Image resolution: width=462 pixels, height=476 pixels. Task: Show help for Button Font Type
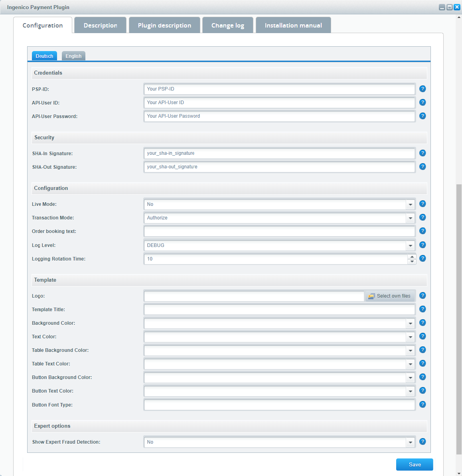[x=422, y=404]
